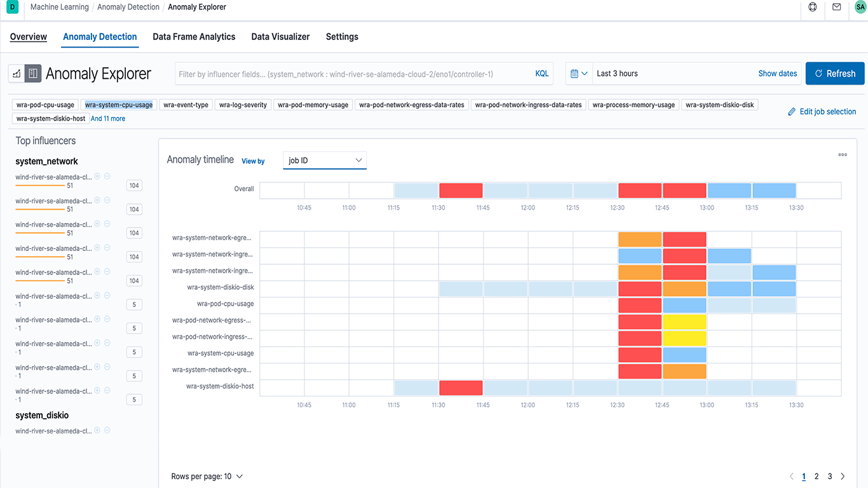Go to next page using right chevron

tap(843, 477)
